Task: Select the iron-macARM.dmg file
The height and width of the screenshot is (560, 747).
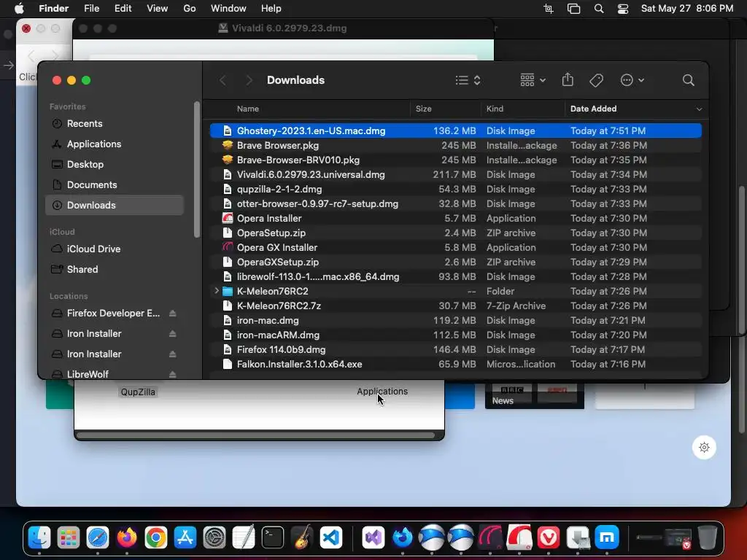Action: (x=455, y=335)
